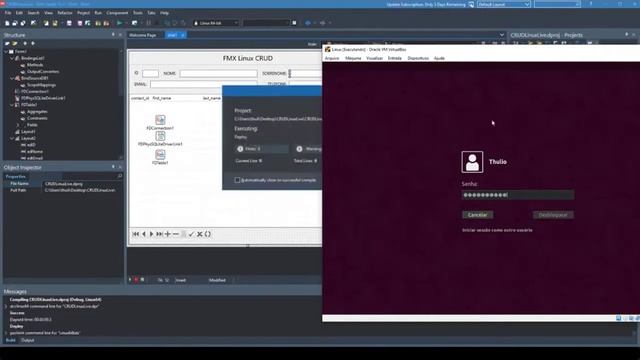Click the NOME edit field on form
Screen dimensions: 640x360
click(218, 73)
